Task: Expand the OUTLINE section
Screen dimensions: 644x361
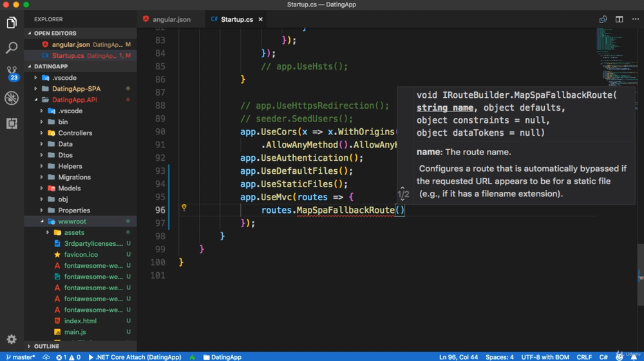Action: [x=46, y=346]
